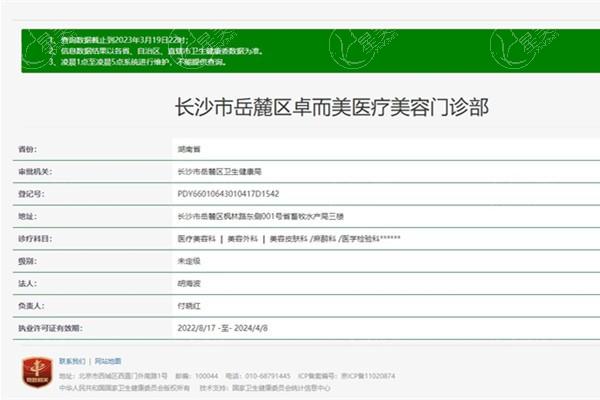The height and width of the screenshot is (400, 600).
Task: Select registration number PDY66010643010417D1542
Action: (228, 194)
